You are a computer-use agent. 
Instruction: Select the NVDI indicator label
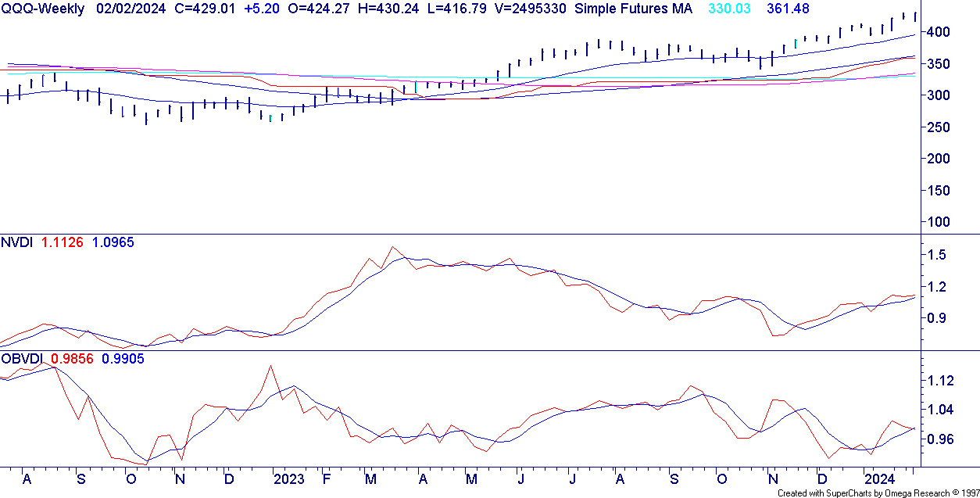pyautogui.click(x=16, y=242)
